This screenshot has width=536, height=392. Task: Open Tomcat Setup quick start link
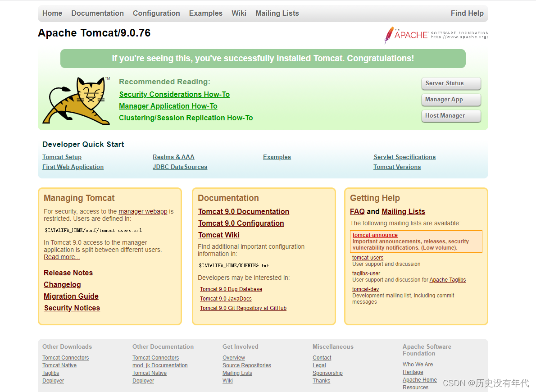click(x=62, y=157)
